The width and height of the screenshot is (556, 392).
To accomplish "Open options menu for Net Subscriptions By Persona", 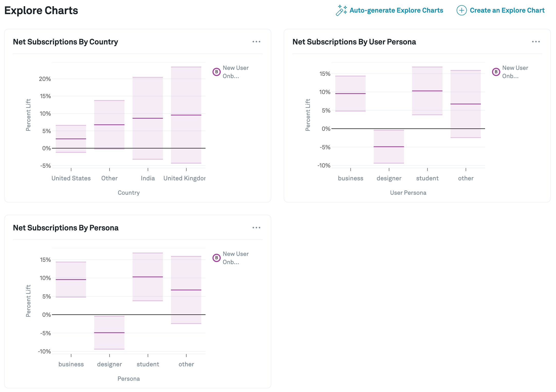I will (x=256, y=228).
